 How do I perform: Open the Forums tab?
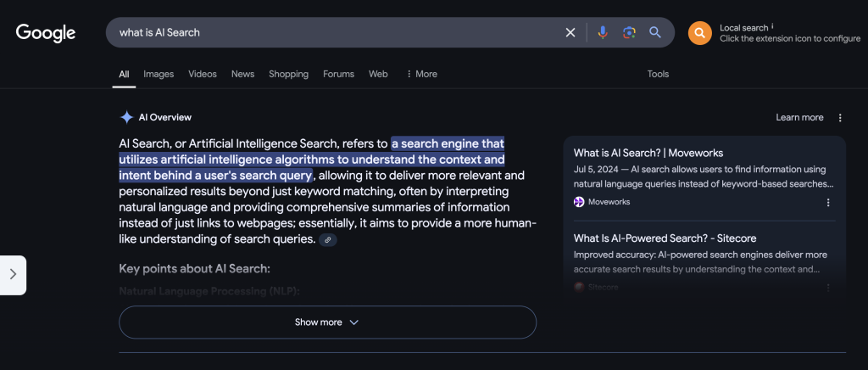(338, 74)
